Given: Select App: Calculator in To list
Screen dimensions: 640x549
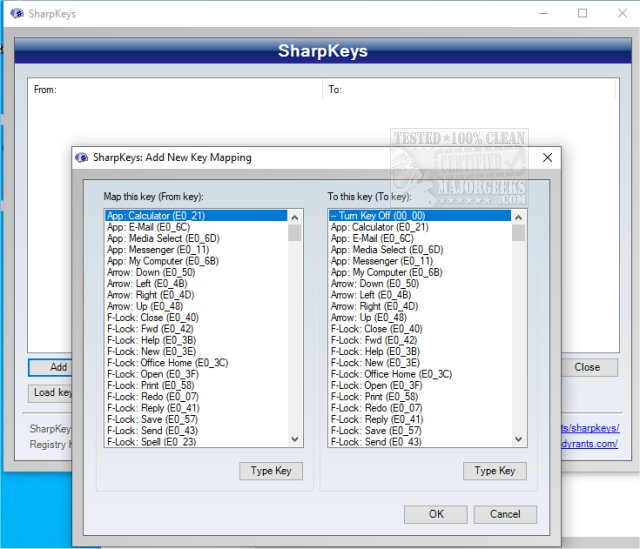Looking at the screenshot, I should (x=420, y=227).
